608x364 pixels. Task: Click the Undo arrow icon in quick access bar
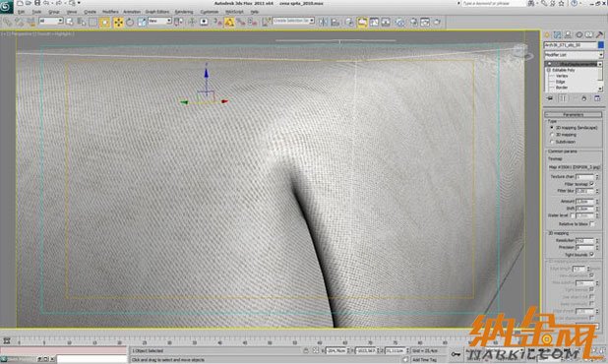pyautogui.click(x=46, y=3)
